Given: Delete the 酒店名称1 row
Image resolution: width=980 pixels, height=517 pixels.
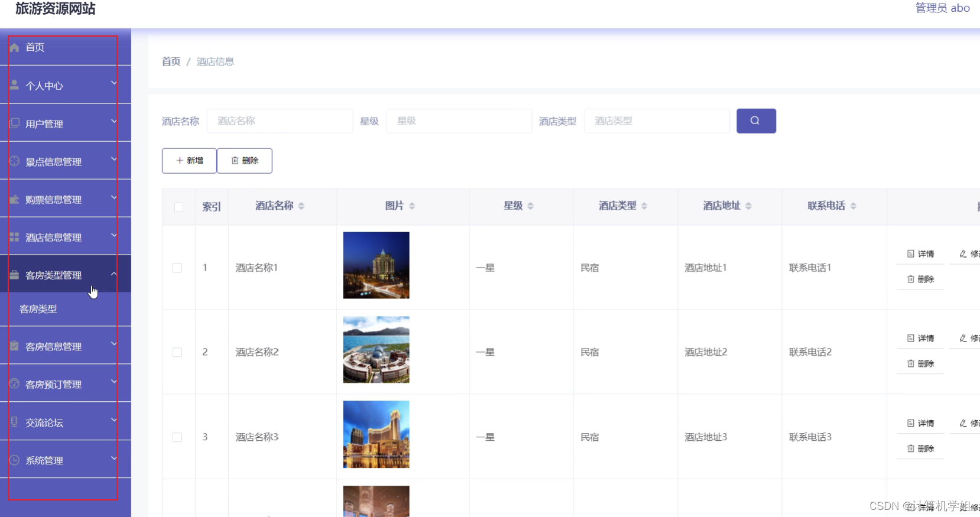Looking at the screenshot, I should 920,279.
